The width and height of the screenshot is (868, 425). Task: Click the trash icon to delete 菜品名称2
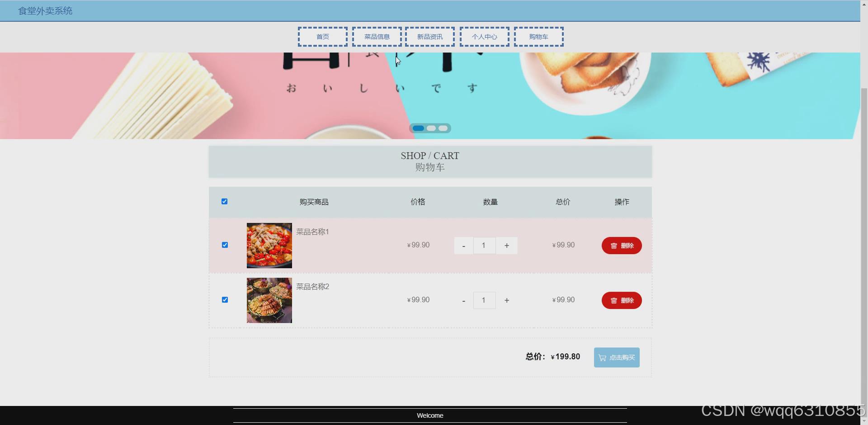613,300
